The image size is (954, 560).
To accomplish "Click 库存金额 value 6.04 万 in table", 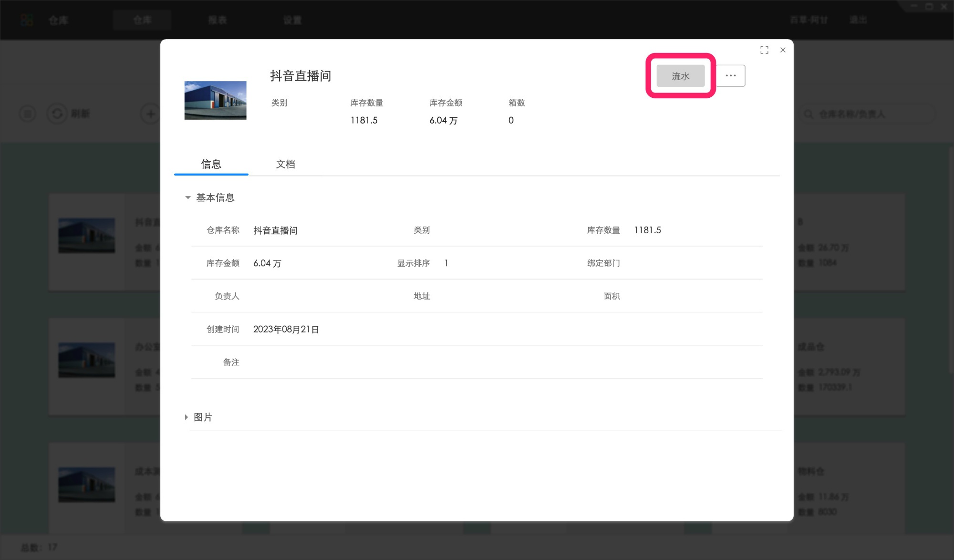I will 267,263.
